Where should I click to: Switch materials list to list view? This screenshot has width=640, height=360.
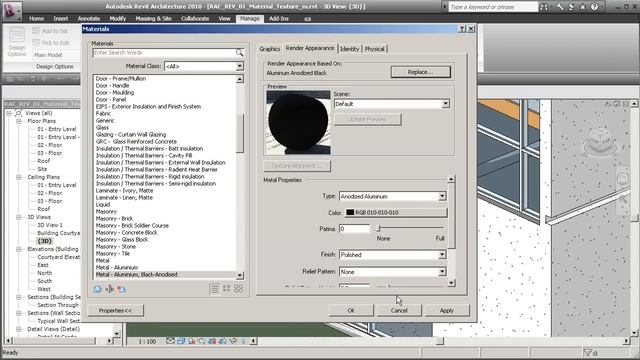pos(215,289)
